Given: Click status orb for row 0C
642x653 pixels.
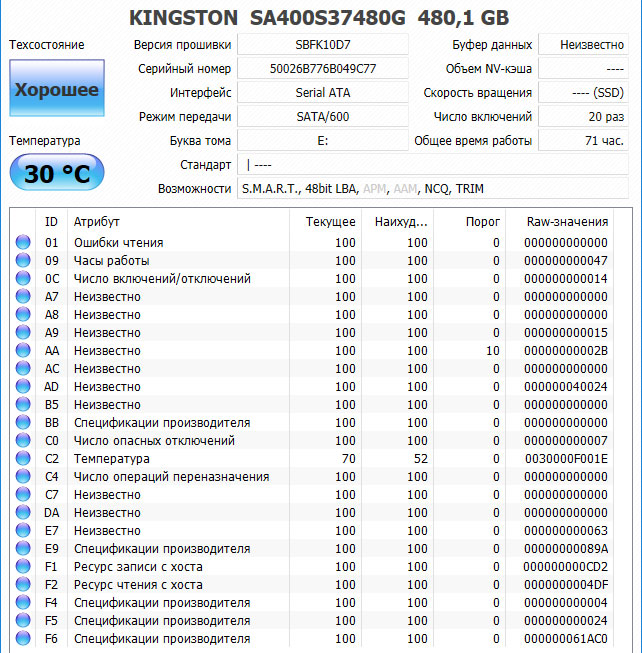Looking at the screenshot, I should click(x=23, y=278).
